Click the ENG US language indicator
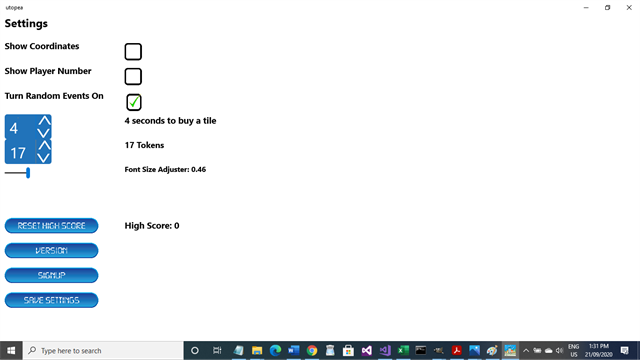 click(573, 351)
